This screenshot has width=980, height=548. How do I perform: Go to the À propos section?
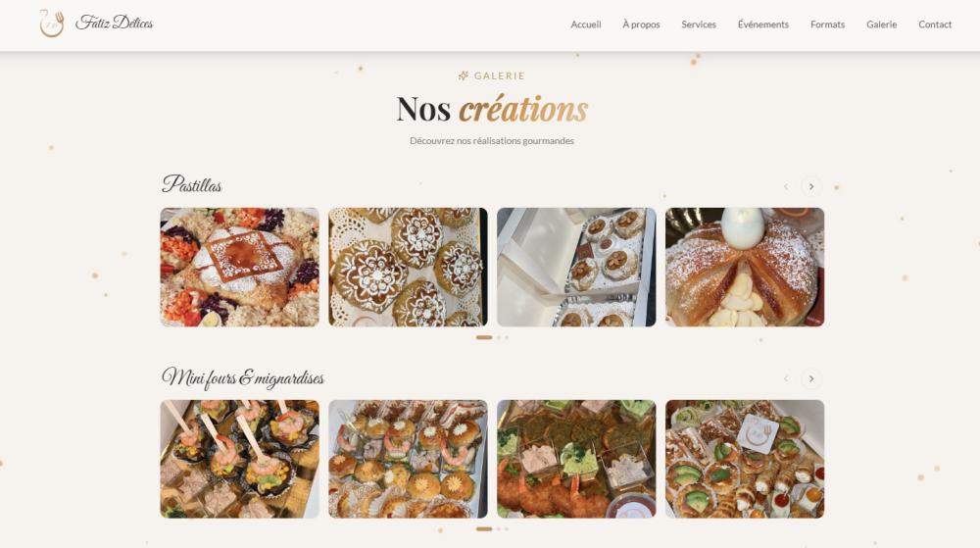tap(641, 25)
